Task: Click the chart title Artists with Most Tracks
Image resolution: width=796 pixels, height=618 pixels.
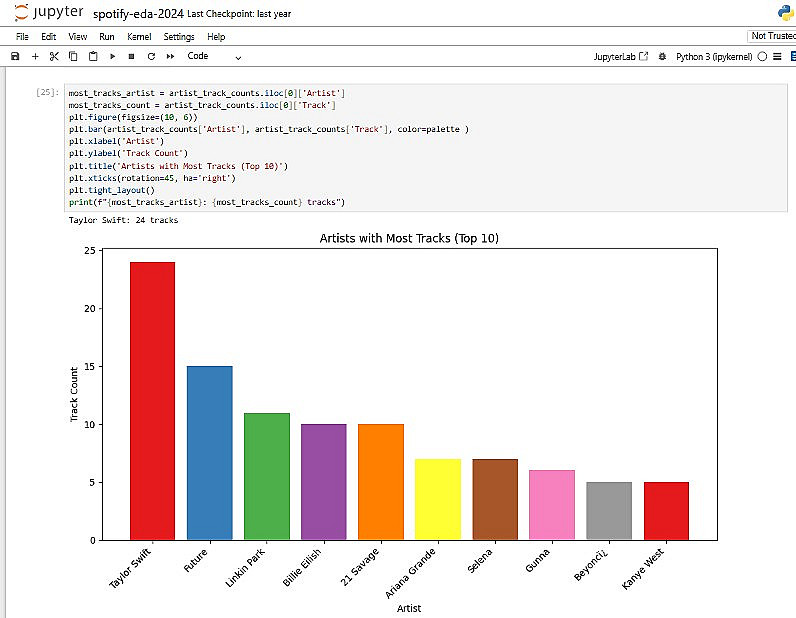Action: pos(409,238)
